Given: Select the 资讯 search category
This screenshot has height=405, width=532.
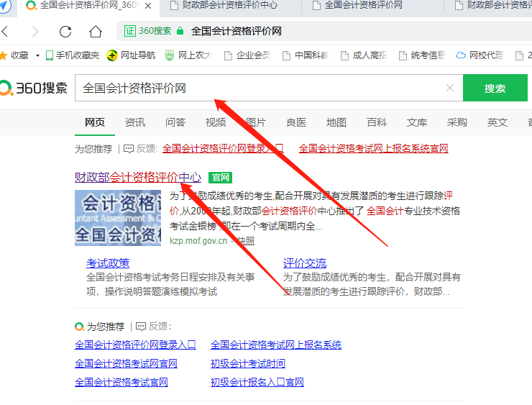Looking at the screenshot, I should 135,122.
